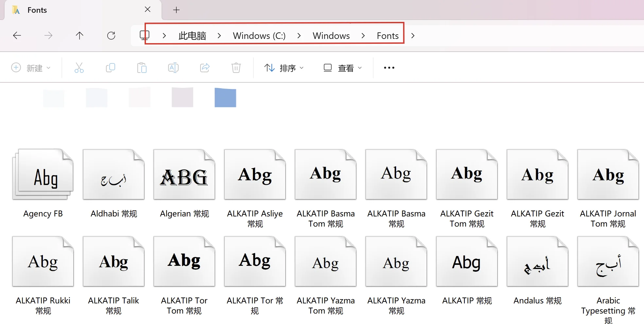Click the Share icon in the toolbar
Viewport: 644px width, 324px height.
(x=204, y=68)
